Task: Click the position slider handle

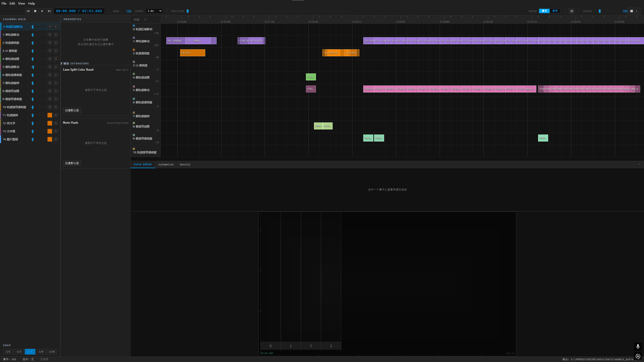Action: click(188, 11)
